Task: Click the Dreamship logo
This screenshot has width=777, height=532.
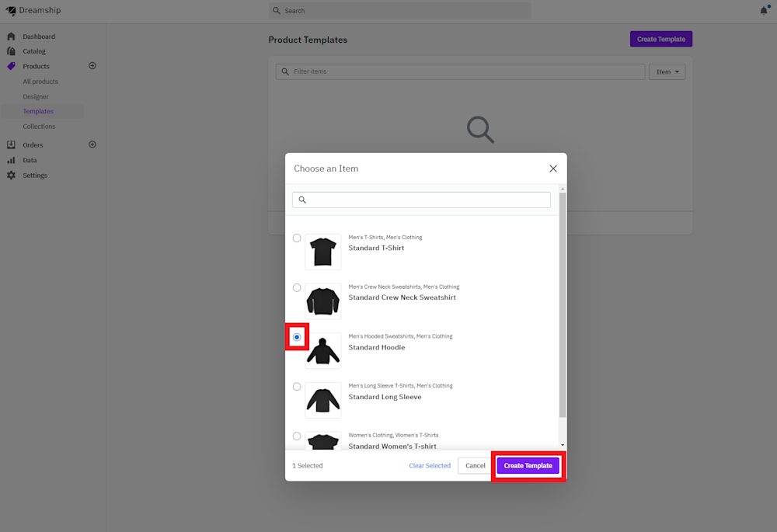Action: coord(33,10)
